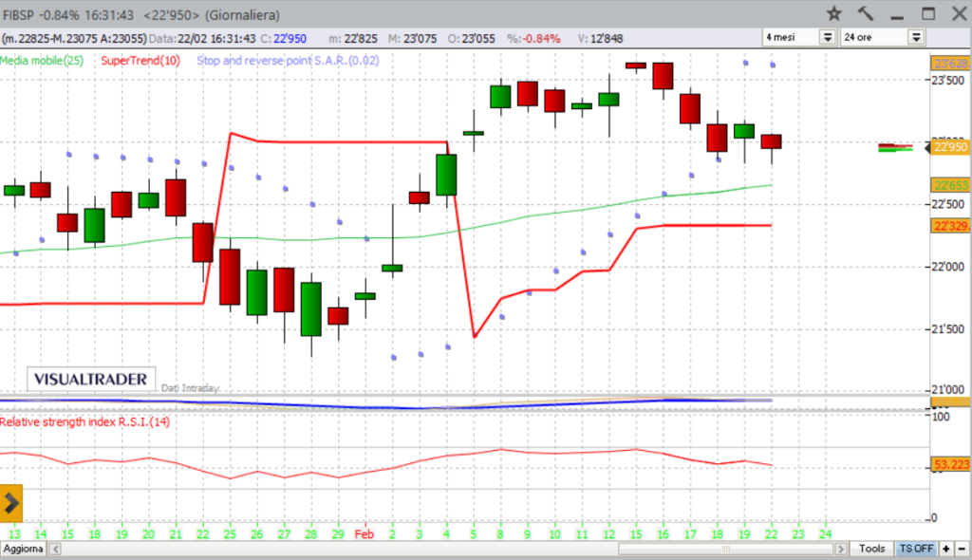Click the star favorites icon
This screenshot has height=560, width=972.
834,13
